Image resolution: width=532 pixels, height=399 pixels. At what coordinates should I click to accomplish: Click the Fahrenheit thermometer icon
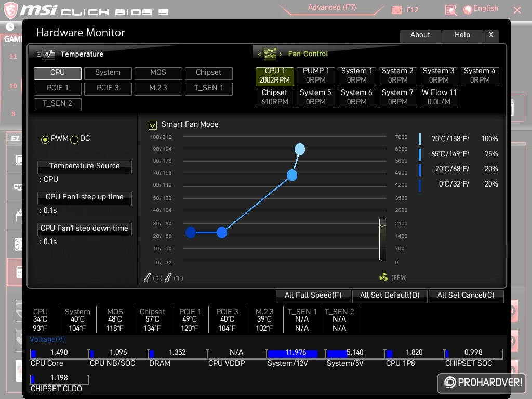pyautogui.click(x=168, y=277)
